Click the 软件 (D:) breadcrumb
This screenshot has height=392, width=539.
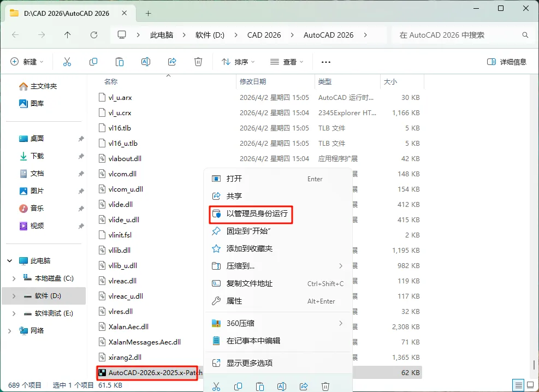point(210,35)
